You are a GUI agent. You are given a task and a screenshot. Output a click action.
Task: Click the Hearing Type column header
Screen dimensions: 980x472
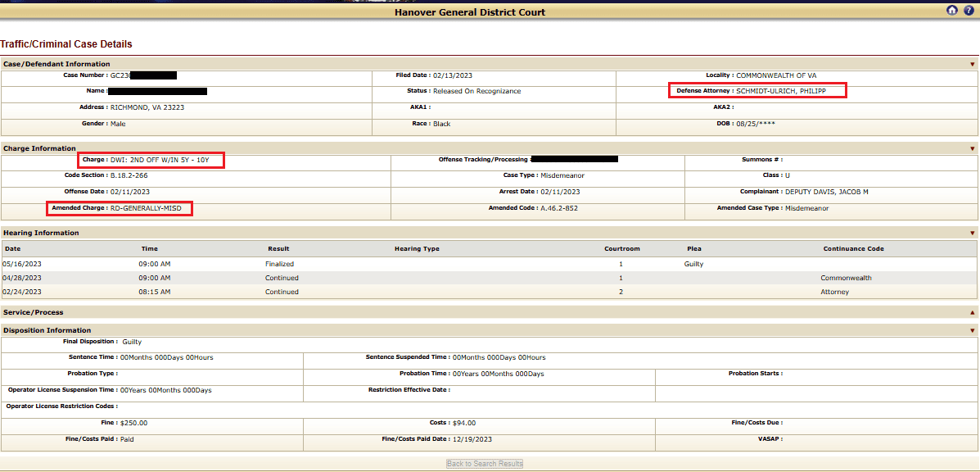coord(417,248)
